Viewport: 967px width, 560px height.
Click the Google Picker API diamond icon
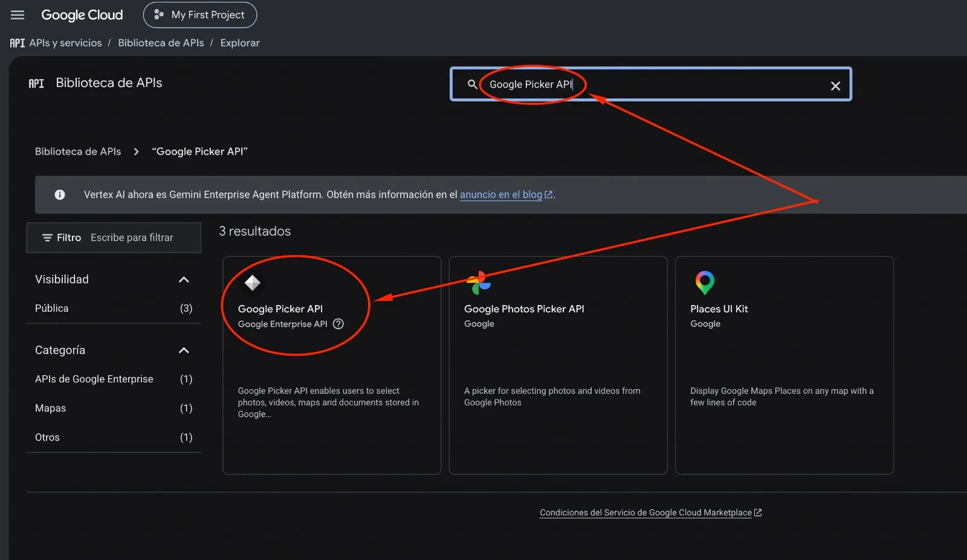coord(252,282)
